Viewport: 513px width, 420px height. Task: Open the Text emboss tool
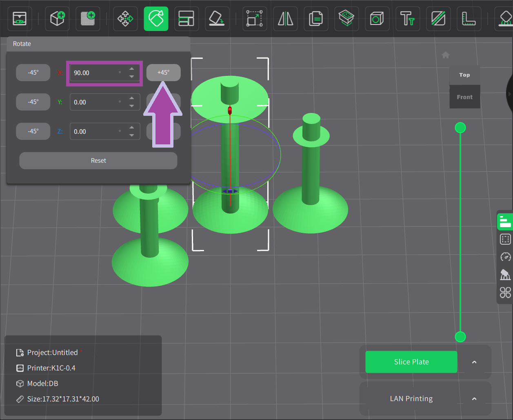coord(407,19)
